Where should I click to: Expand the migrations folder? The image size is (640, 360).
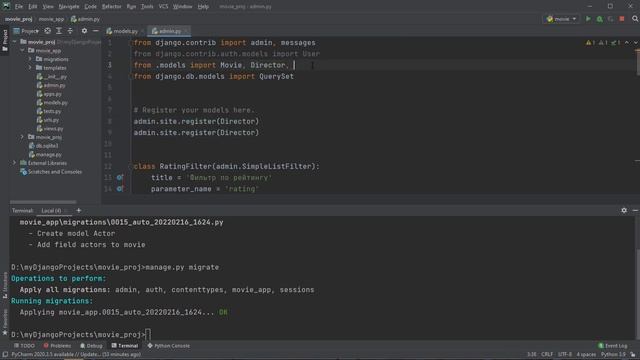tap(30, 59)
